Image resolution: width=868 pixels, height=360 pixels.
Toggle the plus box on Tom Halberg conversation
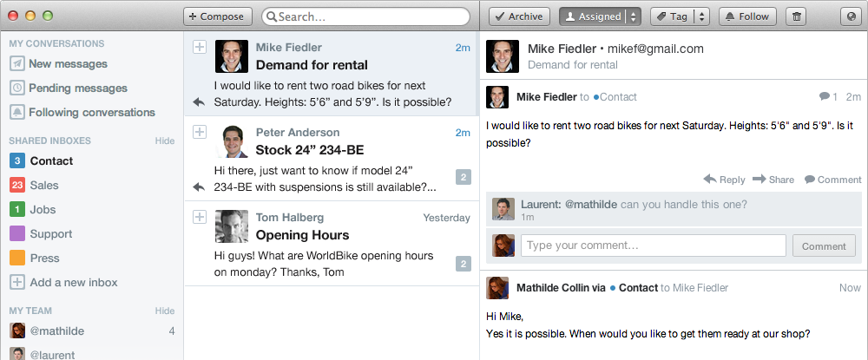click(x=199, y=216)
